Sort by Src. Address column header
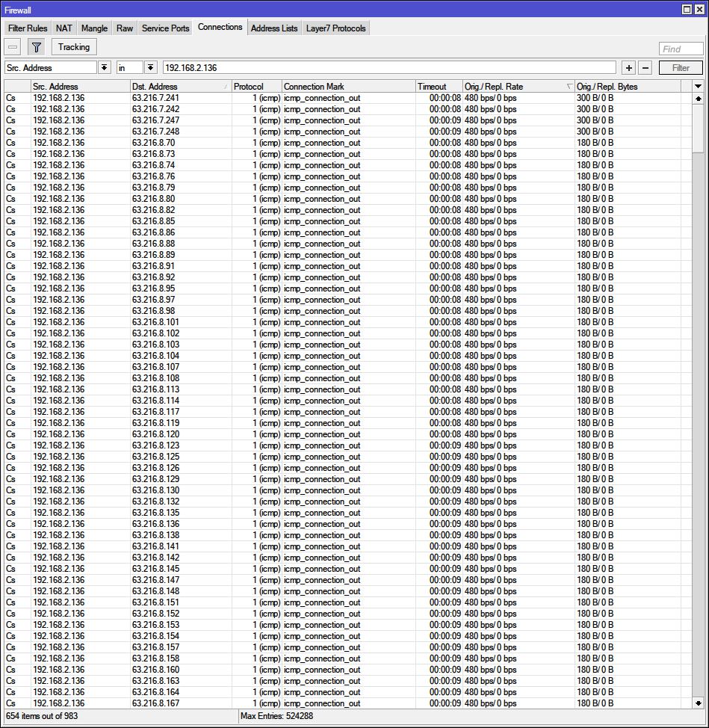 80,87
